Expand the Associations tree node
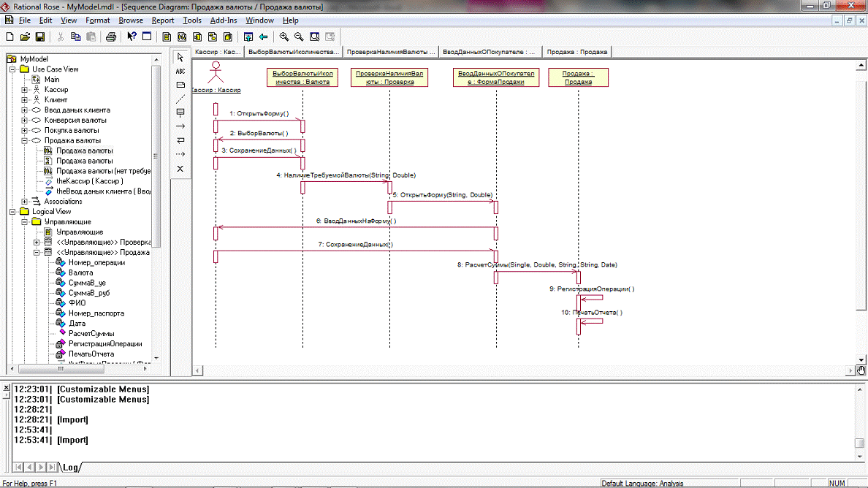868x488 pixels. [x=25, y=202]
